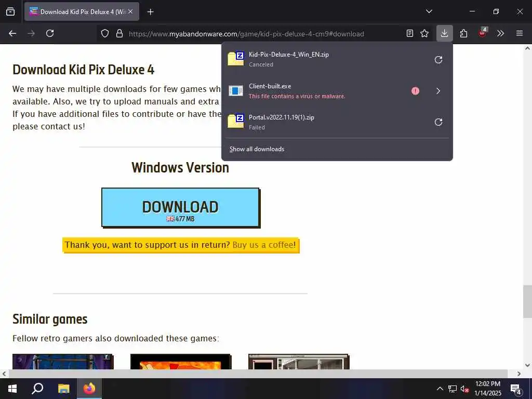Show hidden system tray icons
The image size is (532, 399).
click(x=440, y=389)
